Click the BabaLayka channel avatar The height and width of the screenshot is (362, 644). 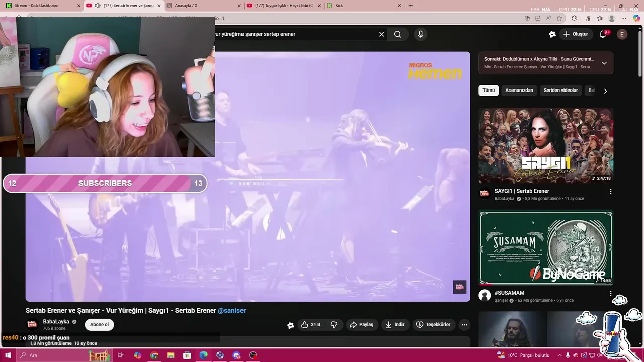[x=32, y=325]
